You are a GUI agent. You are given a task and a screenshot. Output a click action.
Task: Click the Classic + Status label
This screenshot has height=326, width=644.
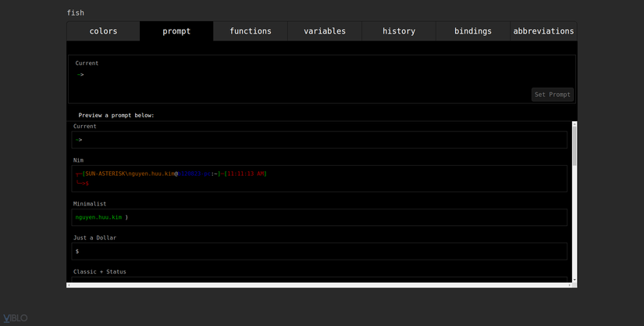point(100,272)
